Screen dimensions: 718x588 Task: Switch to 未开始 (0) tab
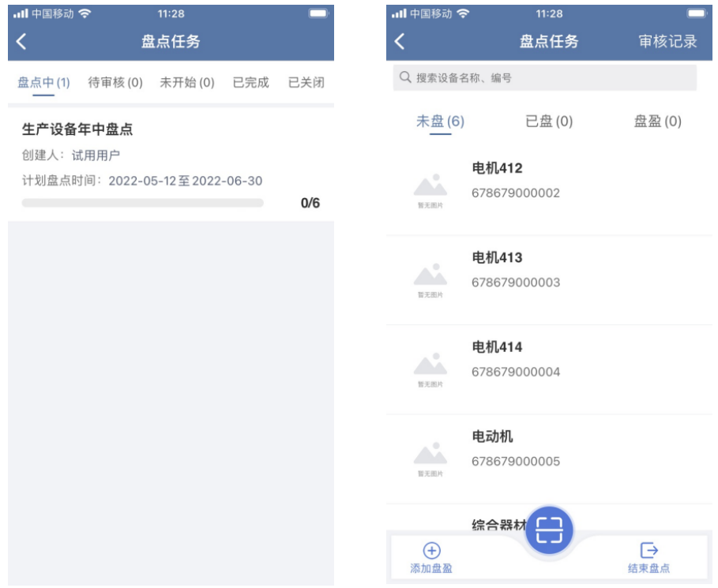coord(187,82)
